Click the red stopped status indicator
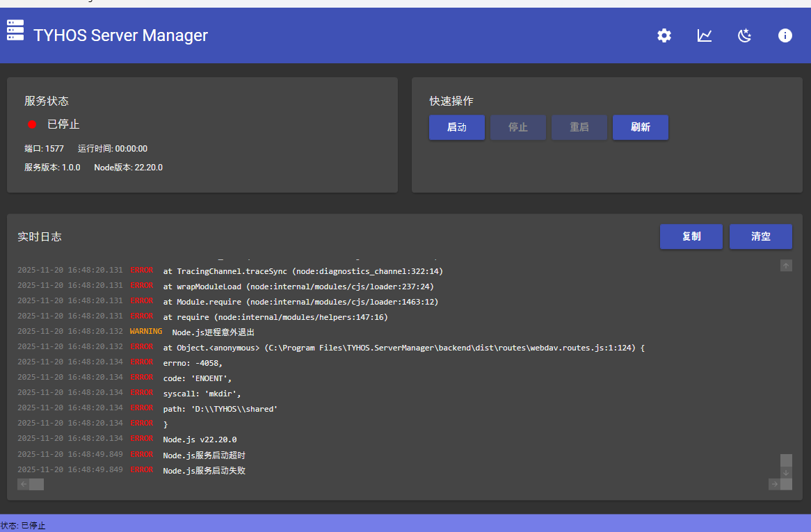Screen dimensions: 811x532 click(32, 124)
